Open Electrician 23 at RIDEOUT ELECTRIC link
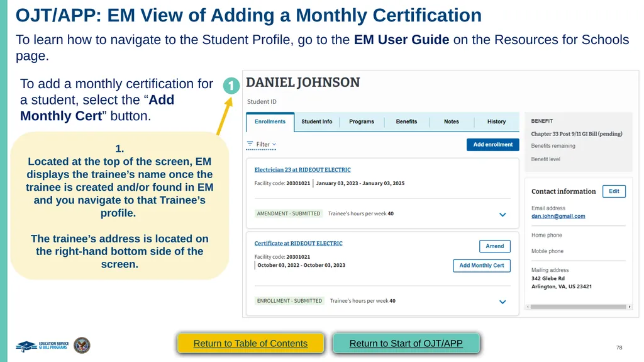 point(303,169)
